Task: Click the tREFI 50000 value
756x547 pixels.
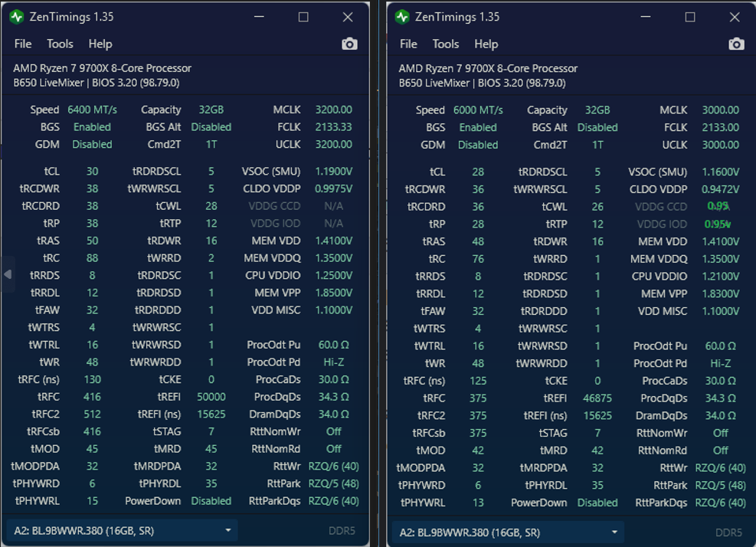Action: 211,397
